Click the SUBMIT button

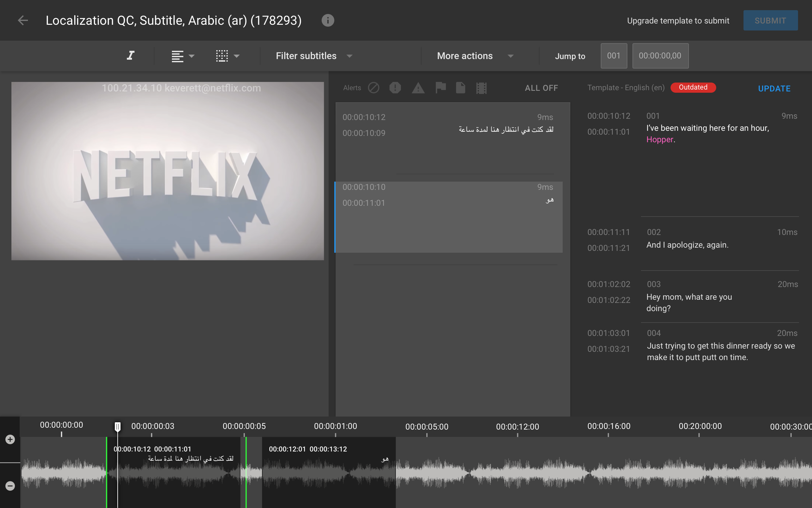[x=770, y=21]
